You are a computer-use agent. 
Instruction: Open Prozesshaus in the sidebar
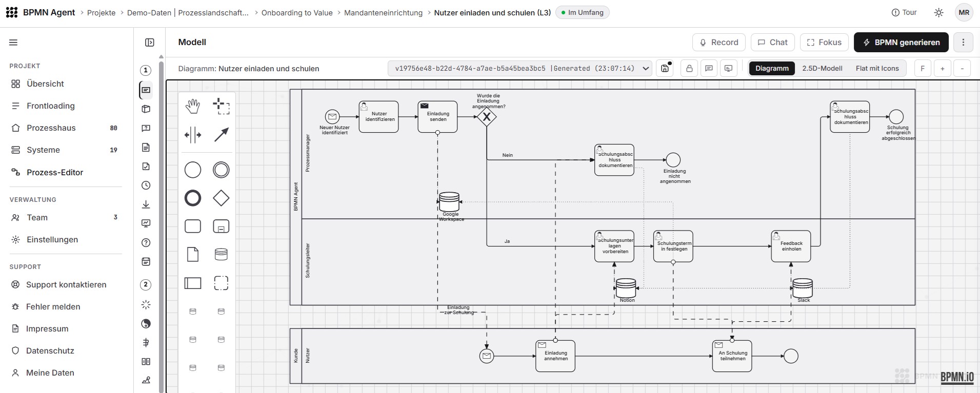[x=65, y=128]
